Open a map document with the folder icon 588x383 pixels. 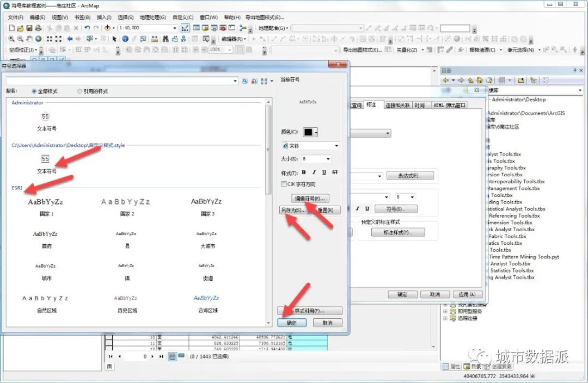coord(21,28)
